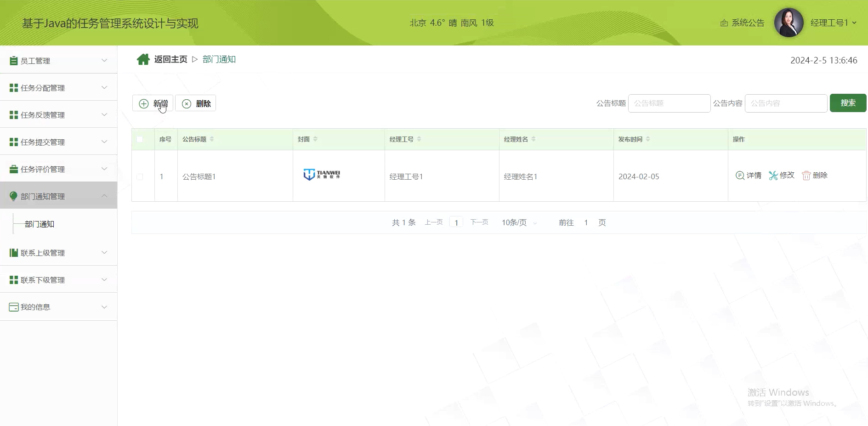This screenshot has height=426, width=868.
Task: Expand 联系上级管理 menu chevron
Action: [x=104, y=253]
